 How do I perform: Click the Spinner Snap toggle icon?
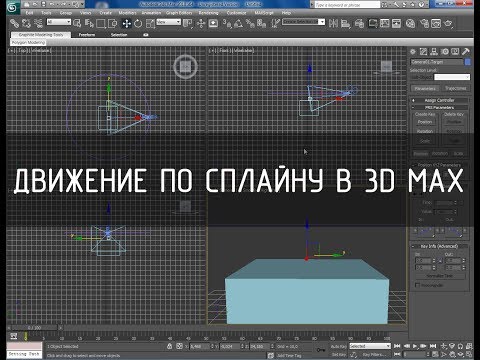(262, 23)
